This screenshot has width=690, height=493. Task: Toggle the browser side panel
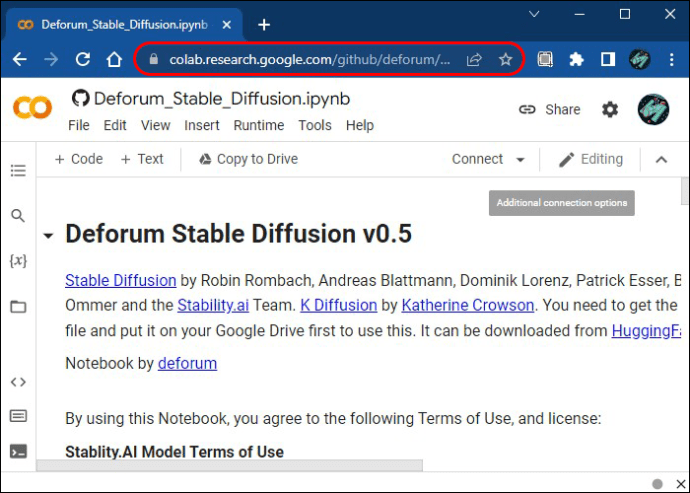tap(608, 59)
